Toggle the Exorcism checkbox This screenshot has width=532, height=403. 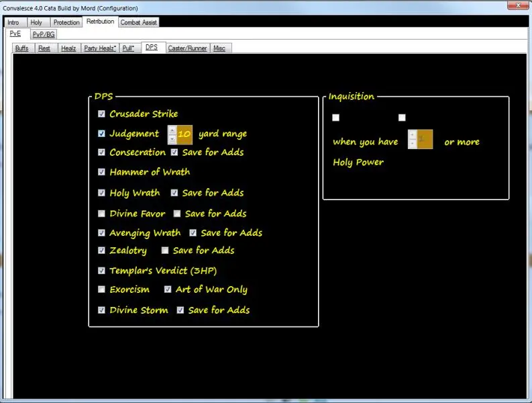tap(102, 289)
